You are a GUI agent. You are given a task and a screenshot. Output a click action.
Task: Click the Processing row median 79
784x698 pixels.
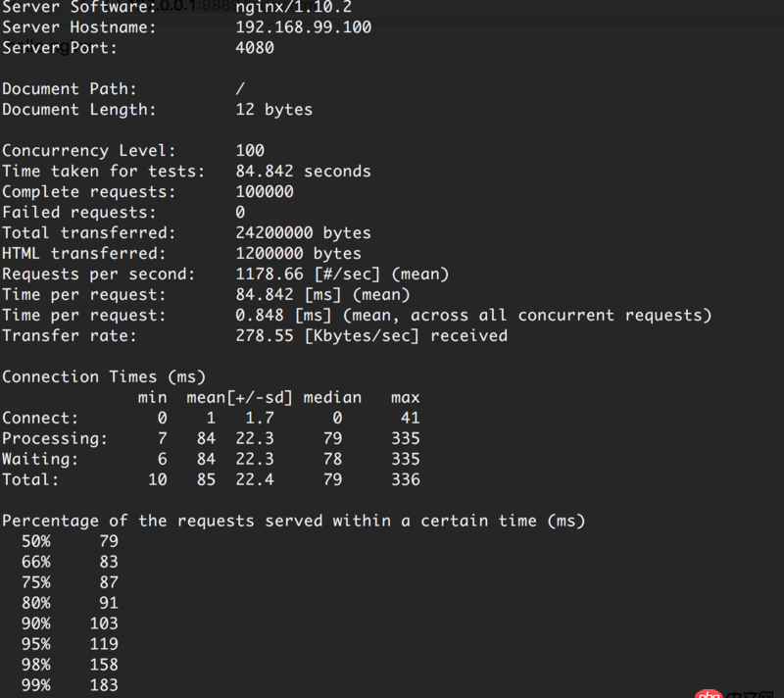point(332,438)
